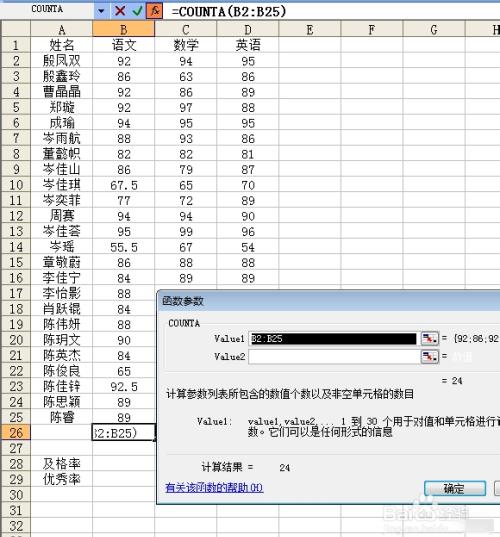Select the 92.5 score cell
Image resolution: width=500 pixels, height=537 pixels.
(x=124, y=387)
